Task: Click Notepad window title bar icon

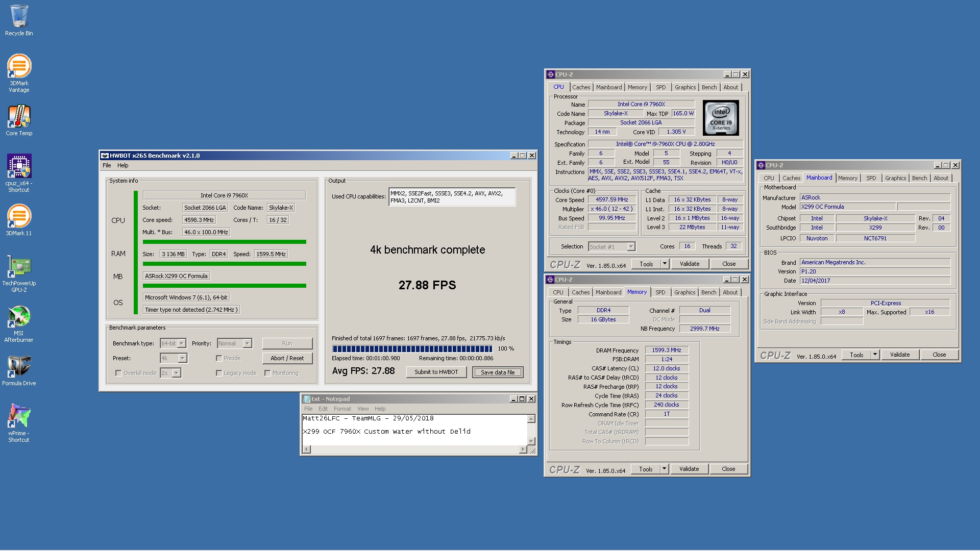Action: coord(307,399)
